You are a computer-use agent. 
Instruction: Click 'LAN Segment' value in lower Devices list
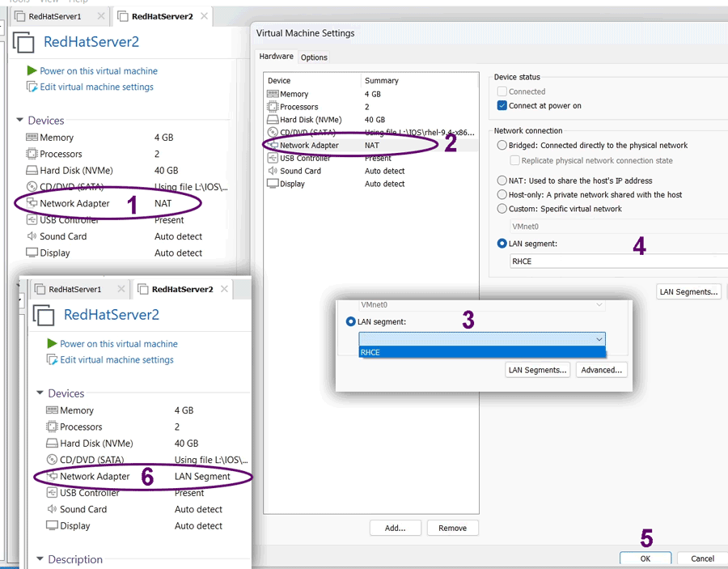[202, 476]
